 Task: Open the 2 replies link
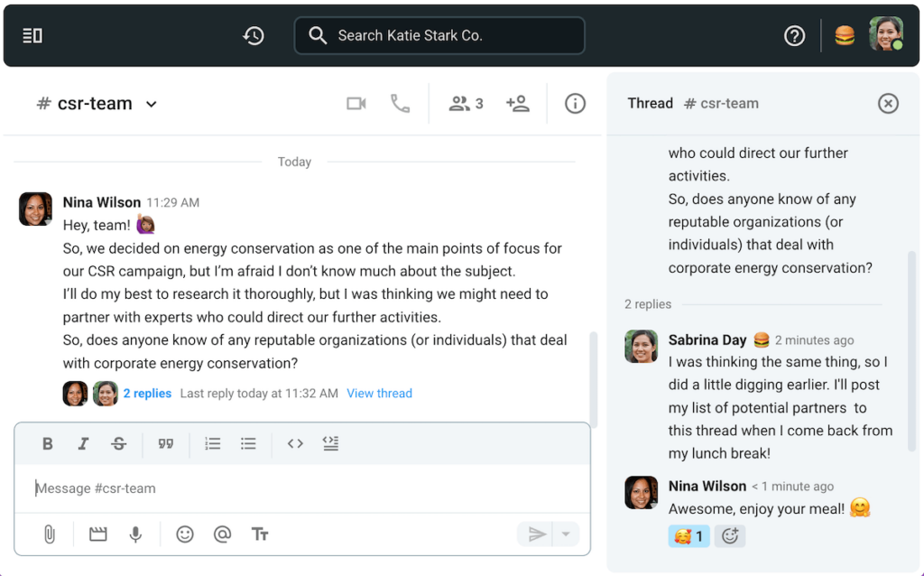coord(147,394)
